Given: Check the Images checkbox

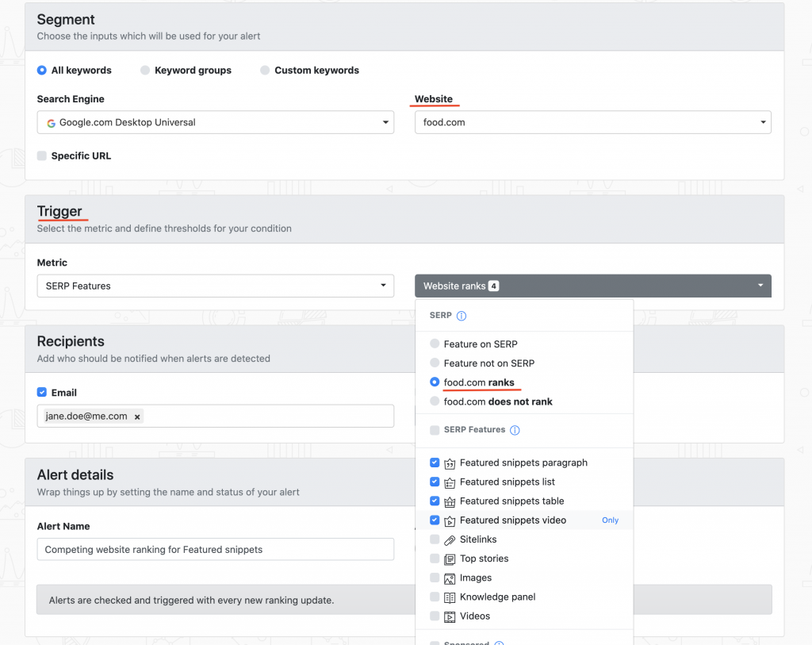Looking at the screenshot, I should [435, 578].
